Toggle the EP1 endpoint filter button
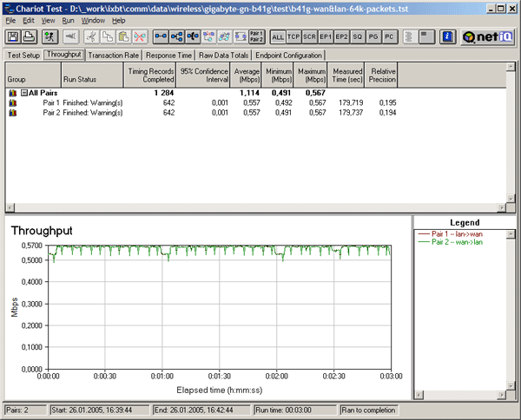The height and width of the screenshot is (420, 521). click(x=326, y=36)
